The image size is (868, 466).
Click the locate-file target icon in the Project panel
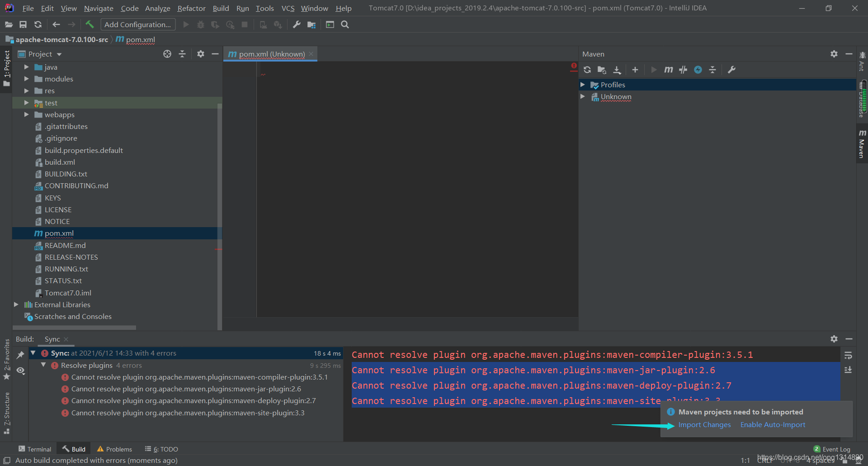[167, 54]
